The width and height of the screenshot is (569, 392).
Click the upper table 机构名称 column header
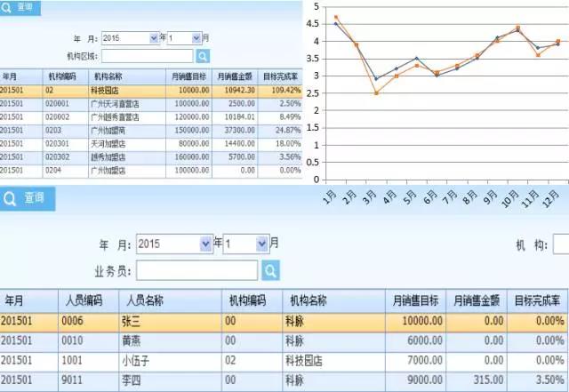click(x=127, y=76)
